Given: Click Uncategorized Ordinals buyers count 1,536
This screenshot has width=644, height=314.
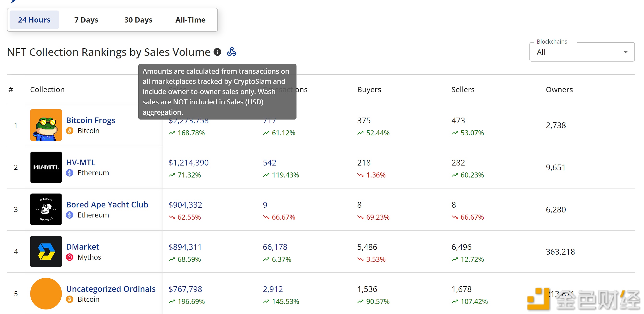Looking at the screenshot, I should (367, 289).
